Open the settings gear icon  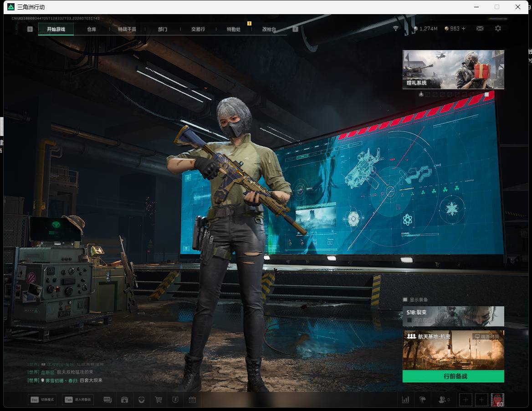point(498,29)
